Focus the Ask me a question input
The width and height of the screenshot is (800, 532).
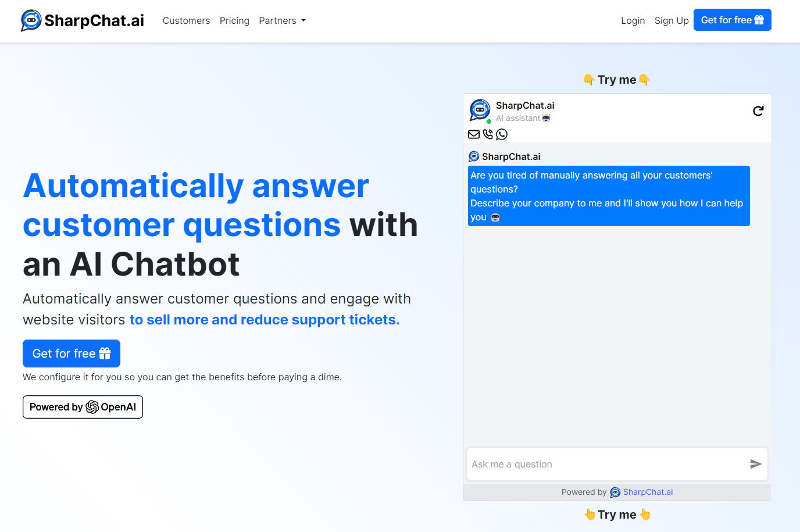point(608,464)
